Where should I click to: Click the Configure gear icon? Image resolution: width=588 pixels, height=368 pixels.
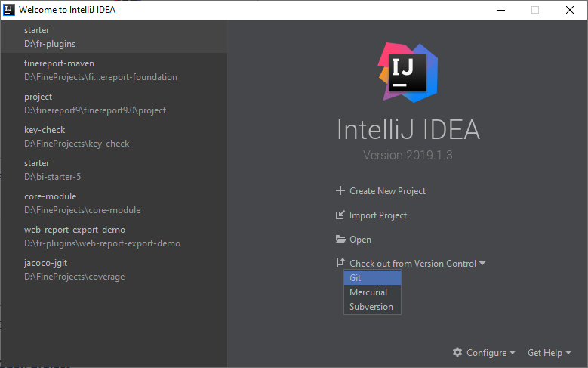[457, 352]
